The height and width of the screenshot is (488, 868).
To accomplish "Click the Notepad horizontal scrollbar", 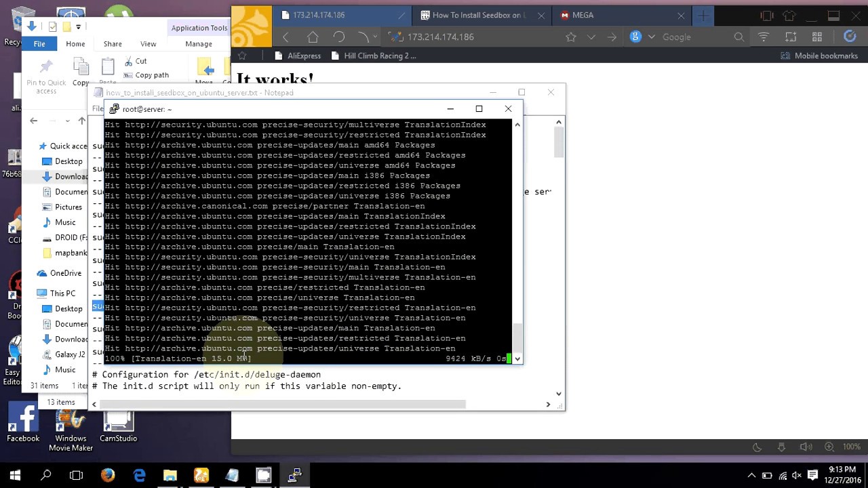I will [x=283, y=404].
